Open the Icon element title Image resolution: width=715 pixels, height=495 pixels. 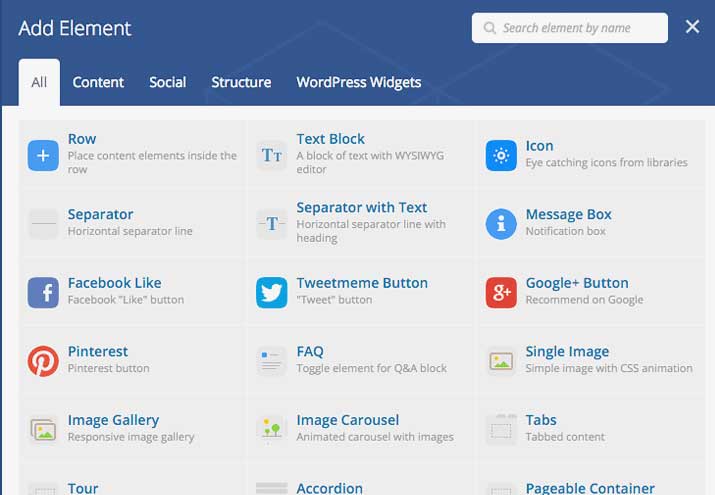(x=539, y=145)
